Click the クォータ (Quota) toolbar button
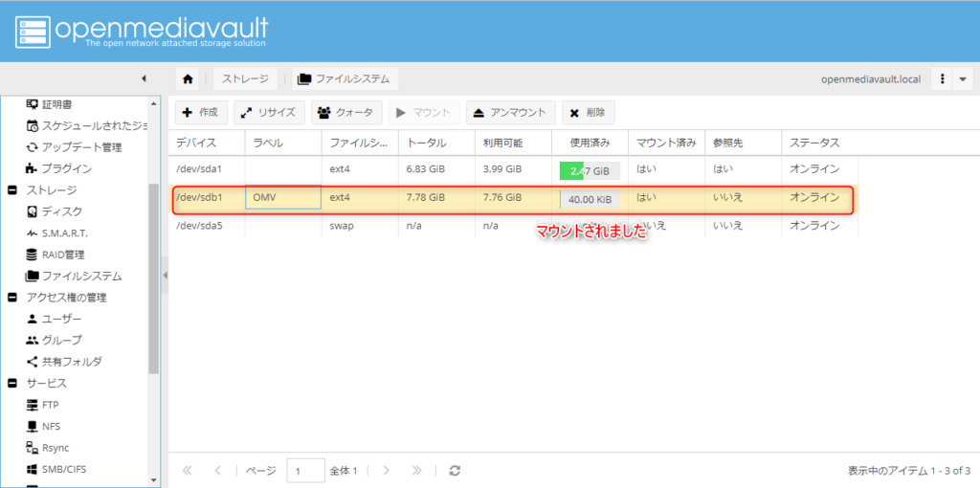 click(347, 113)
